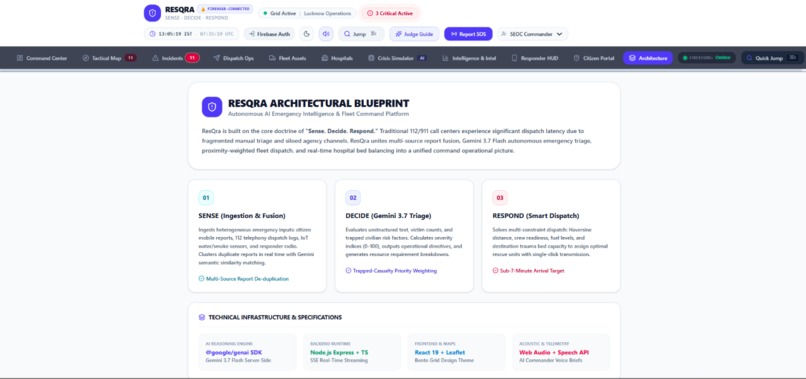The image size is (806, 379).
Task: Open the Jump search box
Action: [x=361, y=34]
